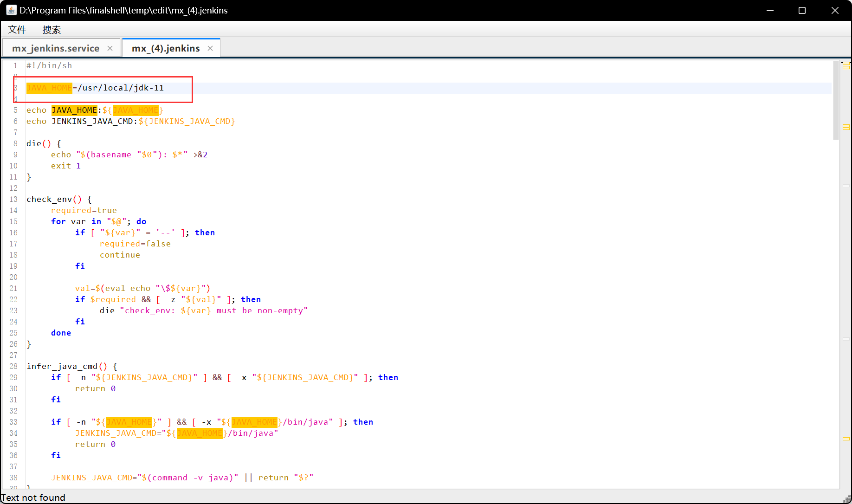Place cursor on JAVA_HOME=/usr/local/jdk-11 line
This screenshot has width=852, height=504.
pyautogui.click(x=121, y=88)
